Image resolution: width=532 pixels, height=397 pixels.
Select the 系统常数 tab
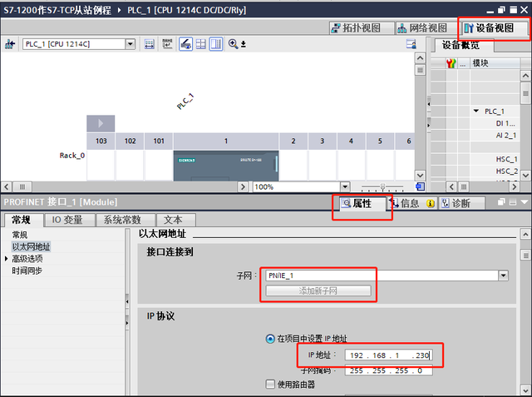tap(126, 220)
